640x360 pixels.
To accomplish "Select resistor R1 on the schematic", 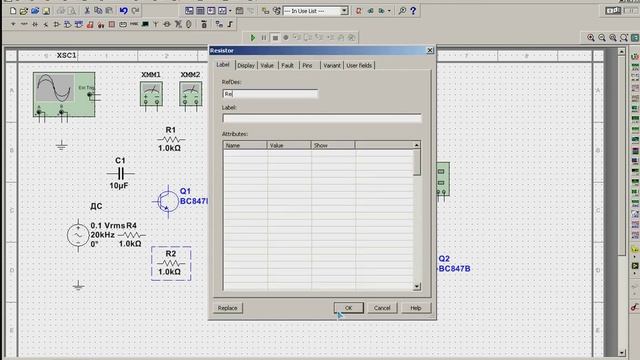I will 171,140.
